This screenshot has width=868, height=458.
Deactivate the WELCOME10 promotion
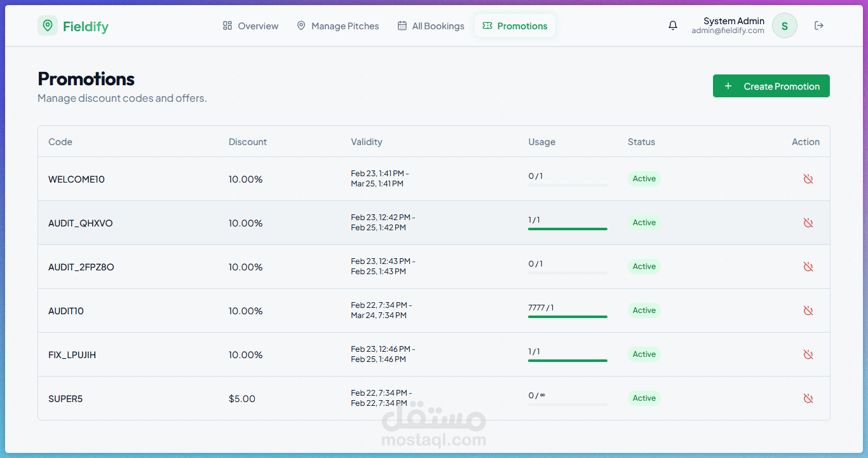pyautogui.click(x=808, y=179)
